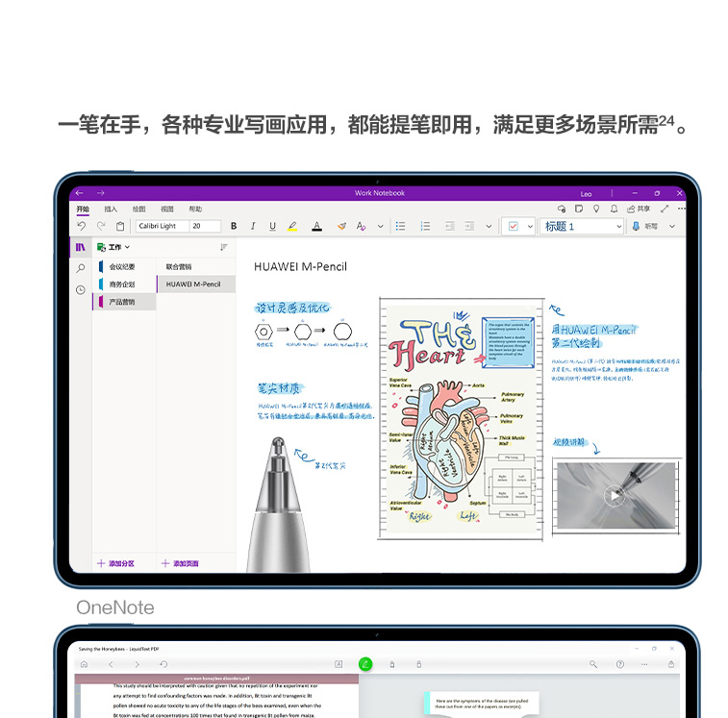Click the forward arrow in OneNote title bar

[x=101, y=192]
